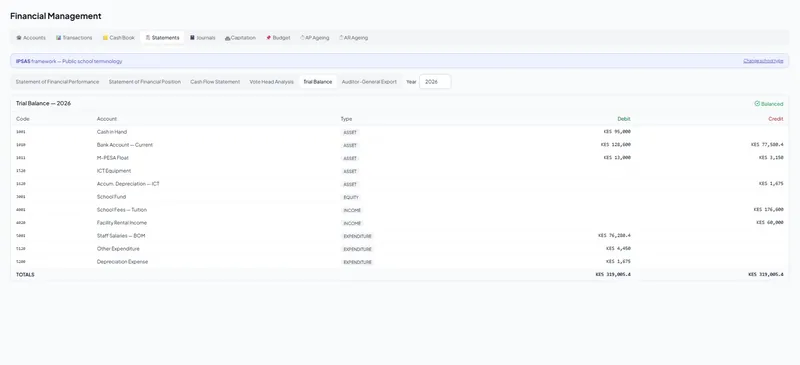
Task: Click the yellow Cash Book icon
Action: (x=105, y=38)
